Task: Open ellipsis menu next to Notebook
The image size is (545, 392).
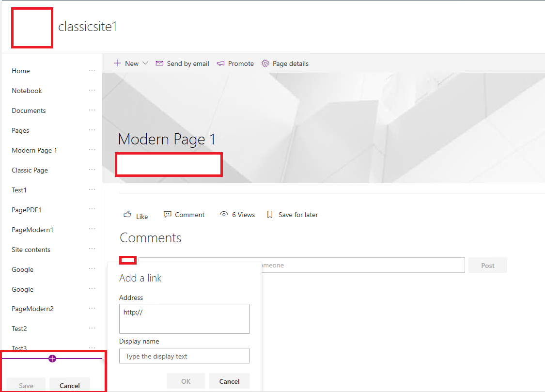Action: 92,90
